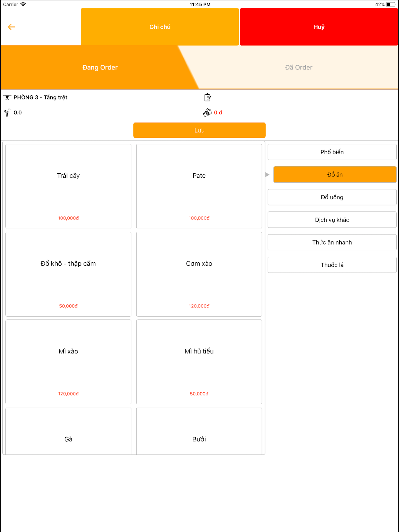Screen dimensions: 399x532
Task: Save the order with Lưu button
Action: tap(199, 130)
